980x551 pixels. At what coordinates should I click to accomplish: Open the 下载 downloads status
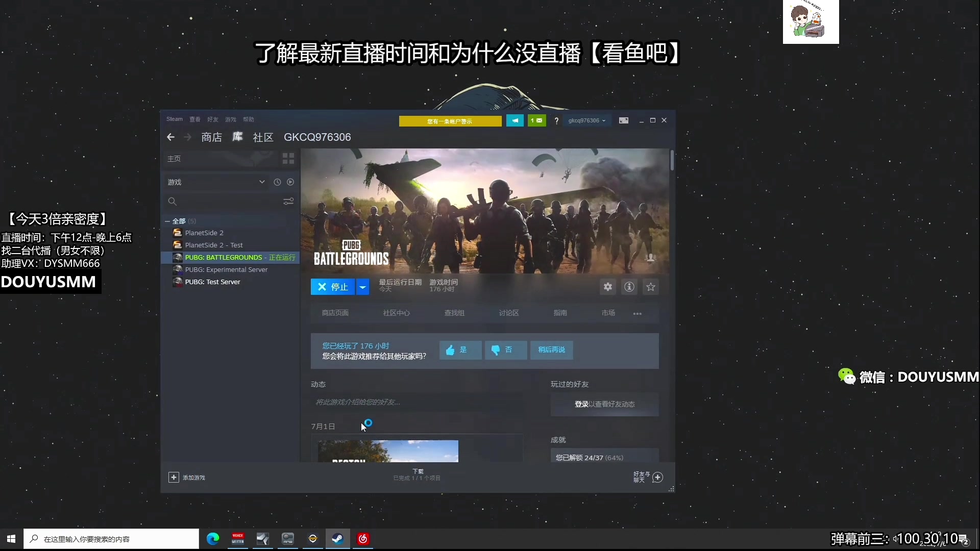417,475
